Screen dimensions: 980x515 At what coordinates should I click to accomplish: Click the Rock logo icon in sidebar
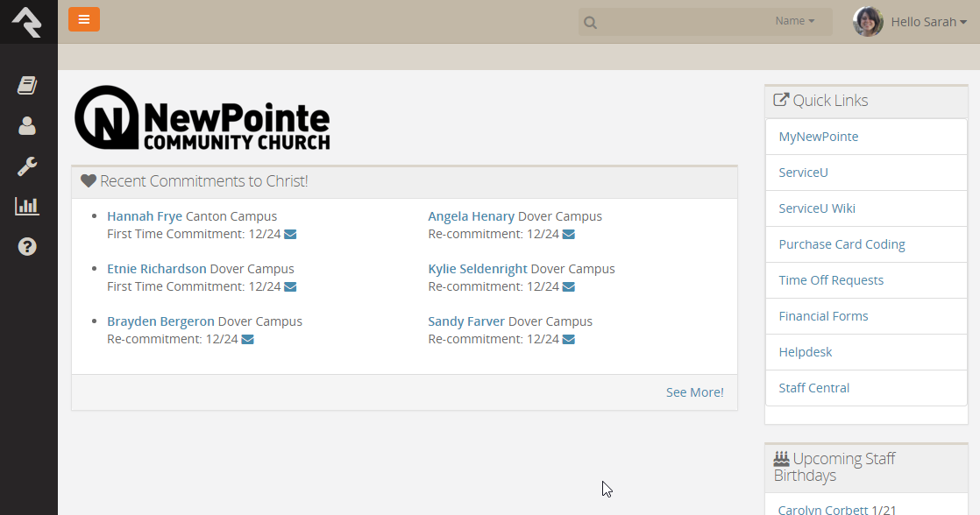27,22
